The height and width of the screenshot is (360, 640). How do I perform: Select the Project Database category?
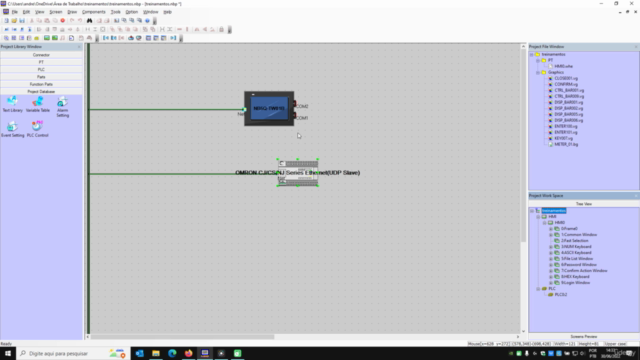[41, 91]
